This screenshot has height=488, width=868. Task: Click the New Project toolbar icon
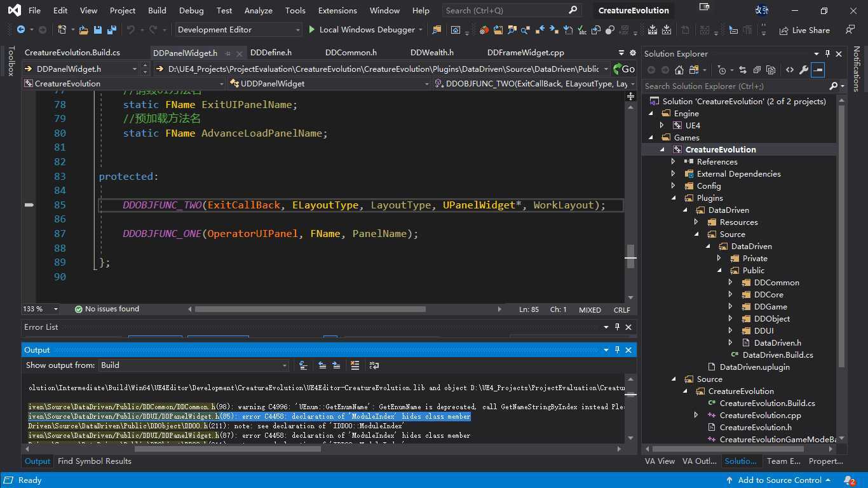tap(62, 30)
